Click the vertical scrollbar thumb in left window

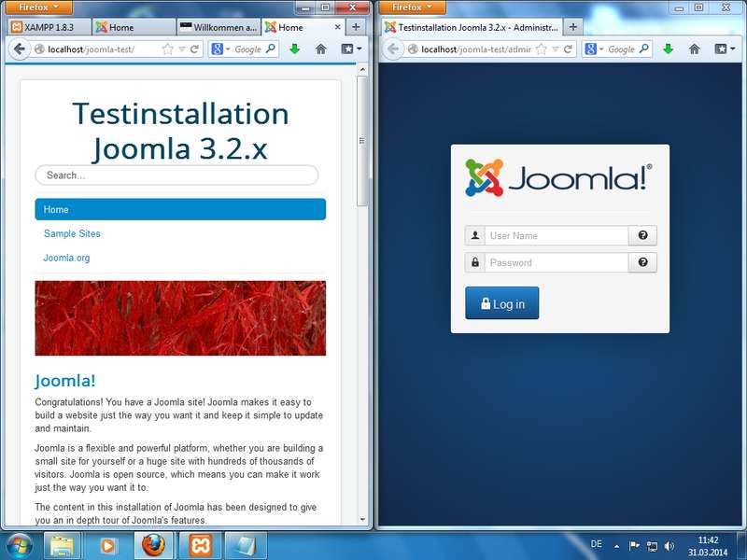coord(362,141)
